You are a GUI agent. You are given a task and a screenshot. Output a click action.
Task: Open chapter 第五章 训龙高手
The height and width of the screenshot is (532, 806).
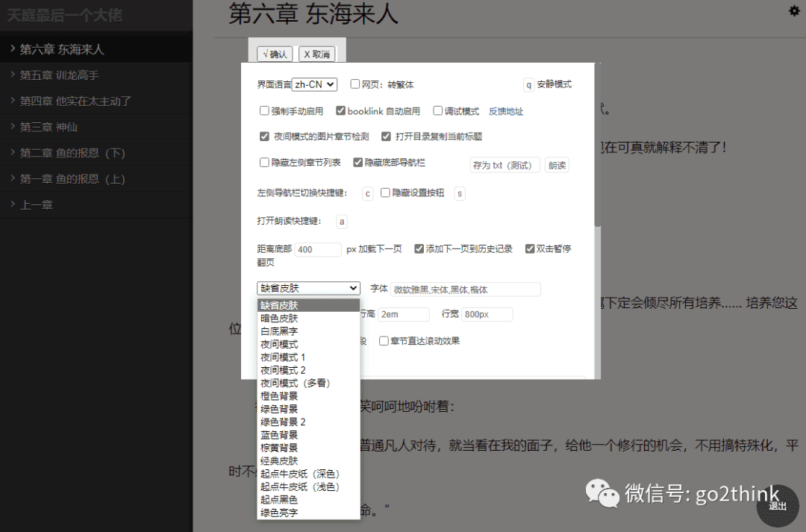[x=60, y=75]
